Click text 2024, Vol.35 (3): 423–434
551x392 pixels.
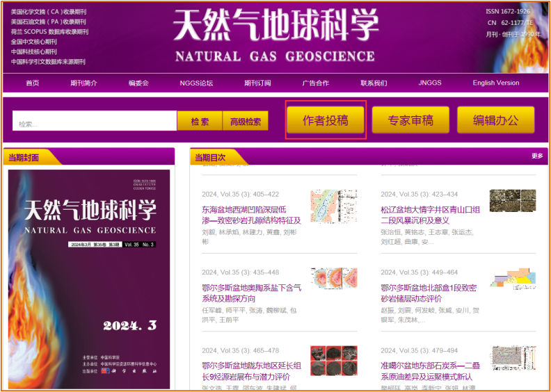[421, 194]
